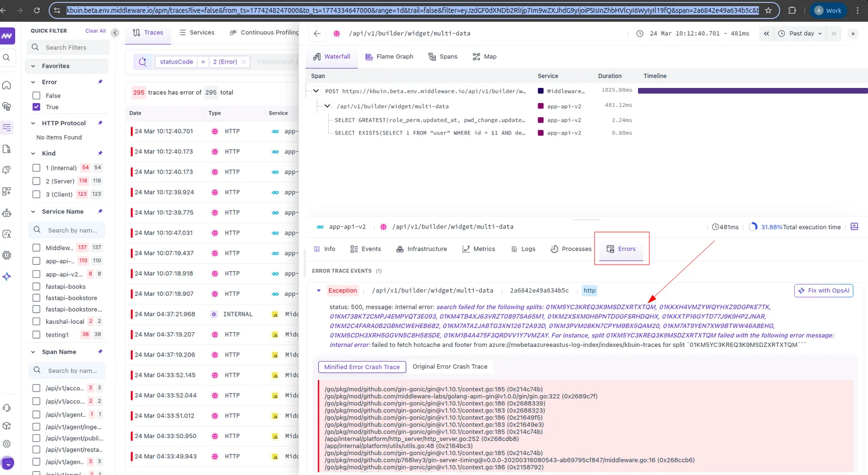Open the Services tab
Screen dimensions: 868x475
[x=196, y=33]
